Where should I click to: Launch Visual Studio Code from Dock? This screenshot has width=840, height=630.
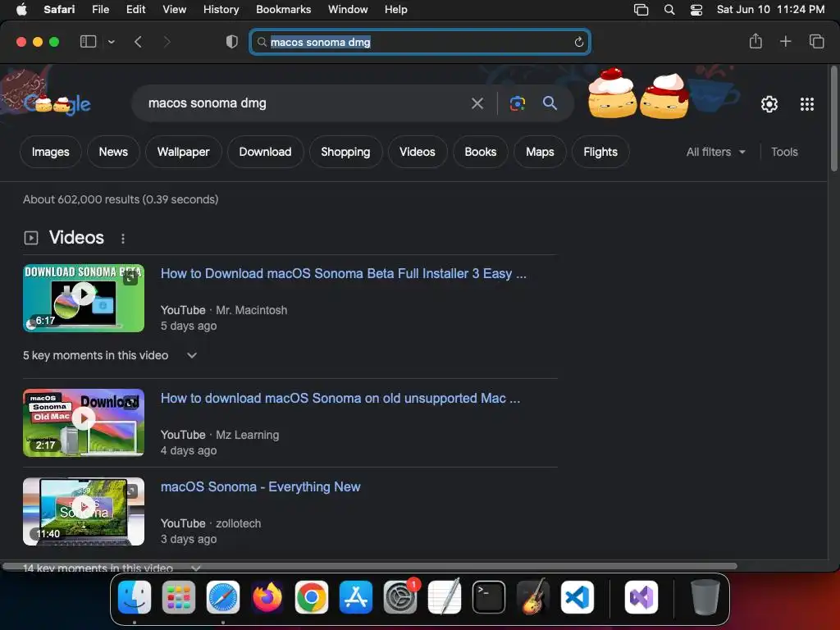[x=577, y=597]
